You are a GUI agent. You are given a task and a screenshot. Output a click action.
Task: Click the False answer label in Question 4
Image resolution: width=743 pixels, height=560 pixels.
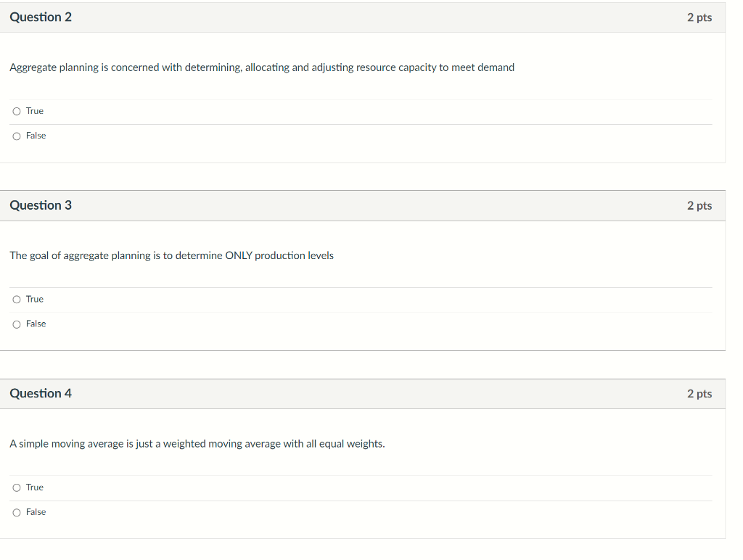pyautogui.click(x=37, y=512)
